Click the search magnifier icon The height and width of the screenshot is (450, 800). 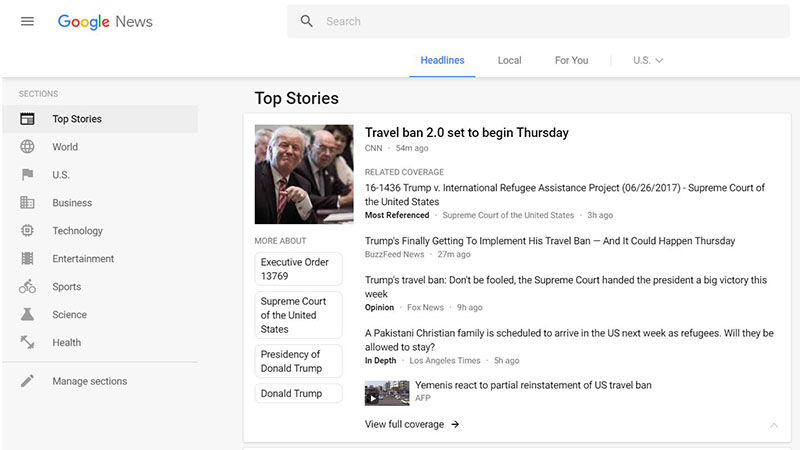coord(307,21)
